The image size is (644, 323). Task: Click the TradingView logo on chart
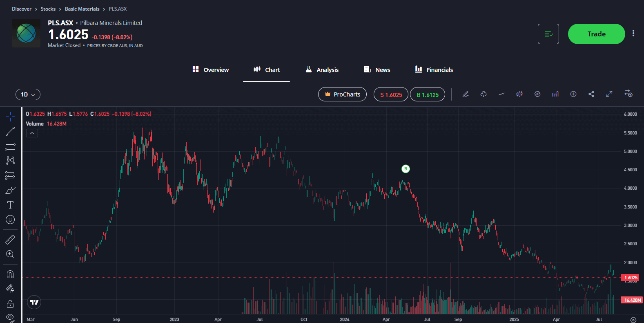pyautogui.click(x=34, y=302)
